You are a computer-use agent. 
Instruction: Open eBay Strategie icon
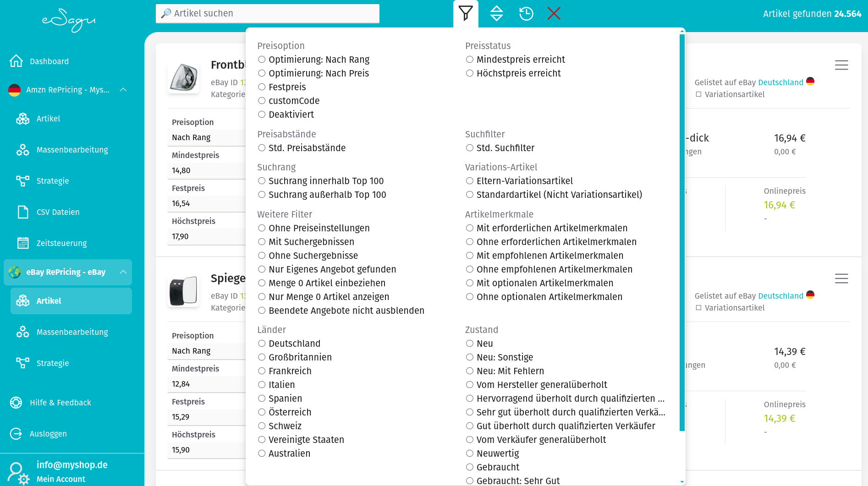[23, 363]
